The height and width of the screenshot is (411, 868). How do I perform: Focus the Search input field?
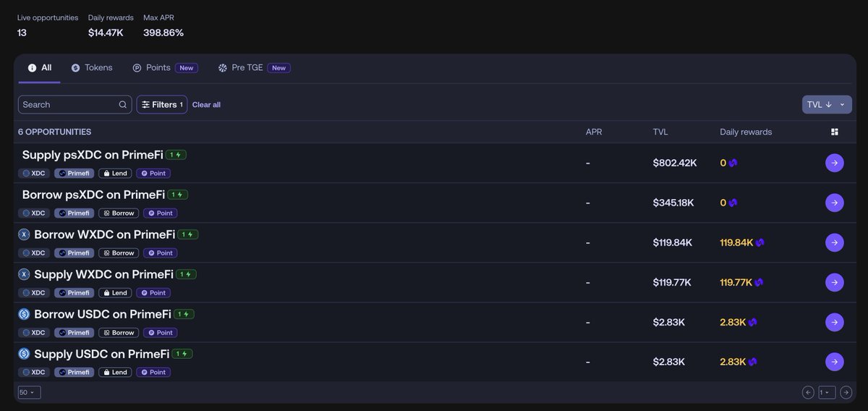coord(75,105)
